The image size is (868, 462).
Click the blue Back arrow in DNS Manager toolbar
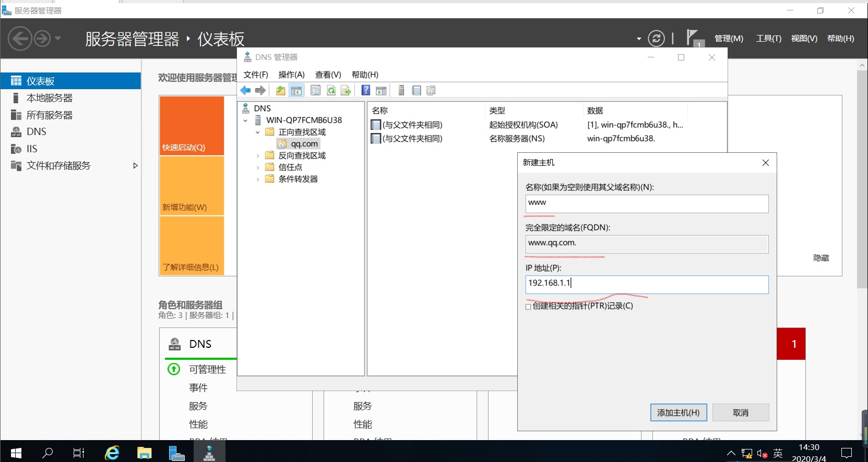[245, 91]
